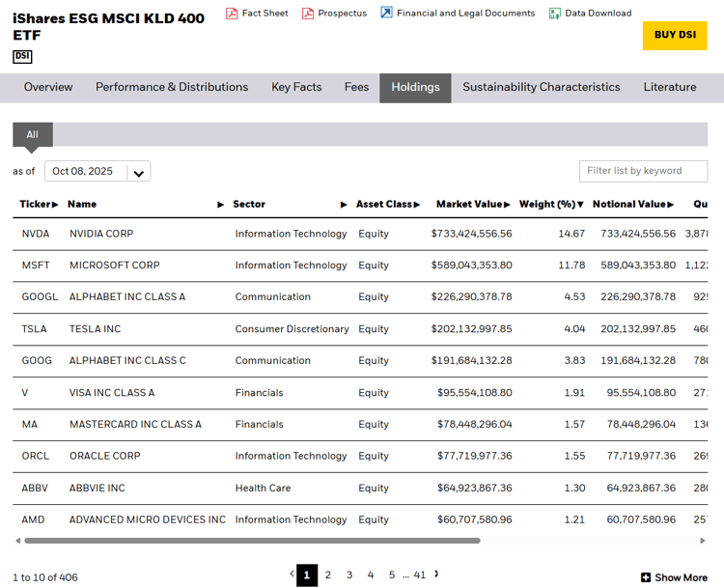Open the Prospectus PDF icon
The image size is (724, 588).
[x=308, y=13]
